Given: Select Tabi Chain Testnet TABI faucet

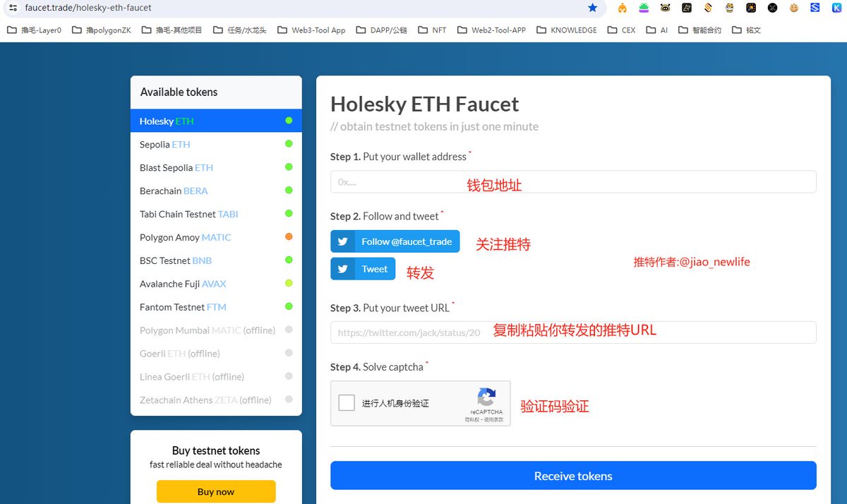Looking at the screenshot, I should 216,214.
